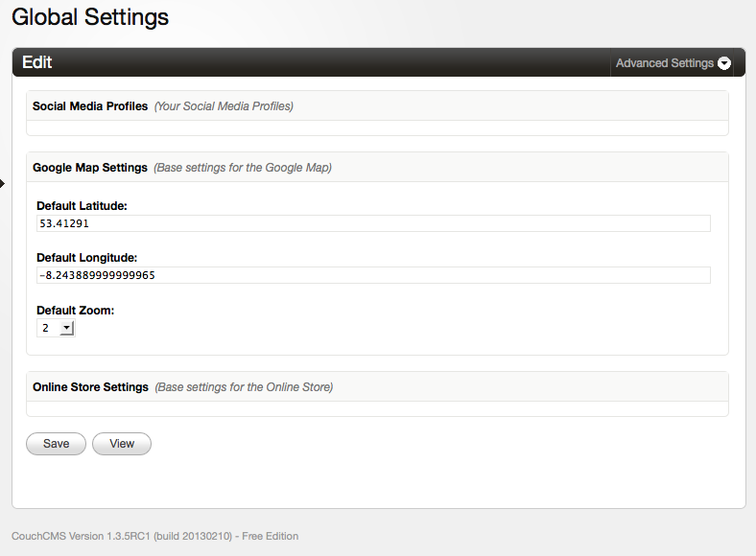Click the round arrow icon beside Advanced Settings
756x556 pixels.
[724, 63]
